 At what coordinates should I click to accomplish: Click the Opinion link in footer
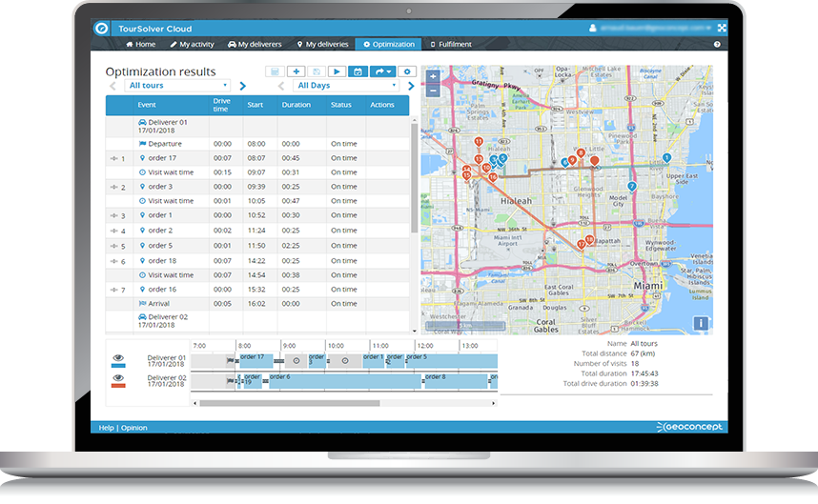point(134,428)
